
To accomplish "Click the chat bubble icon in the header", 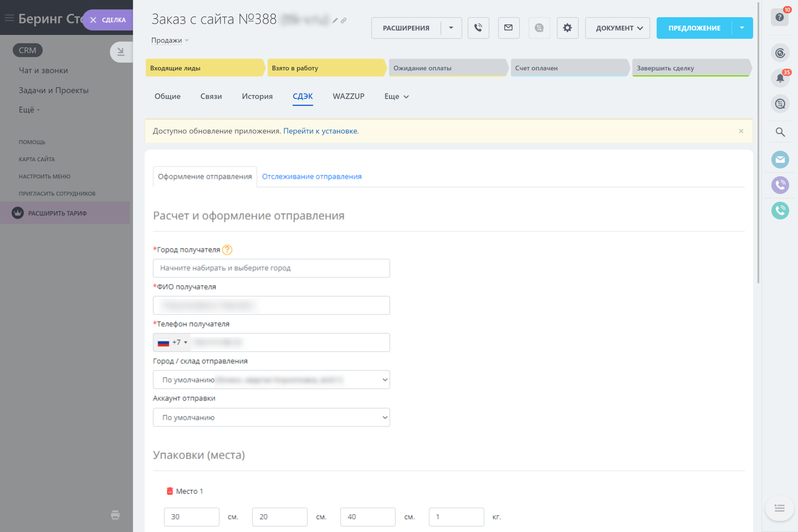I will coord(539,28).
